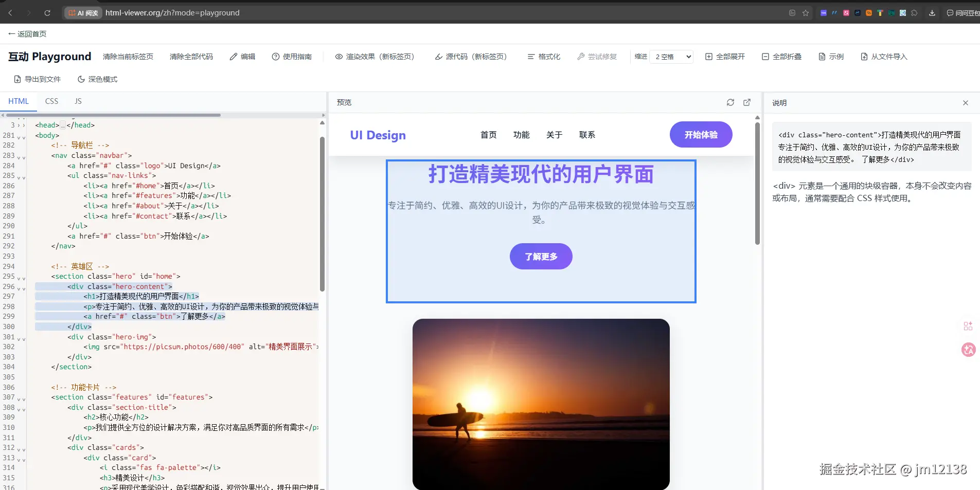The width and height of the screenshot is (980, 490).
Task: Click the 导出到文件 export icon
Action: click(17, 79)
